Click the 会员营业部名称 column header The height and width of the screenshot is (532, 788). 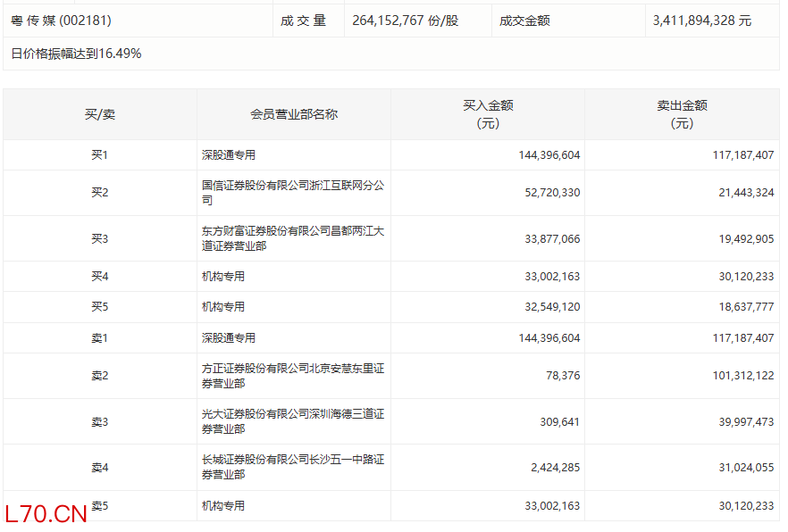294,114
